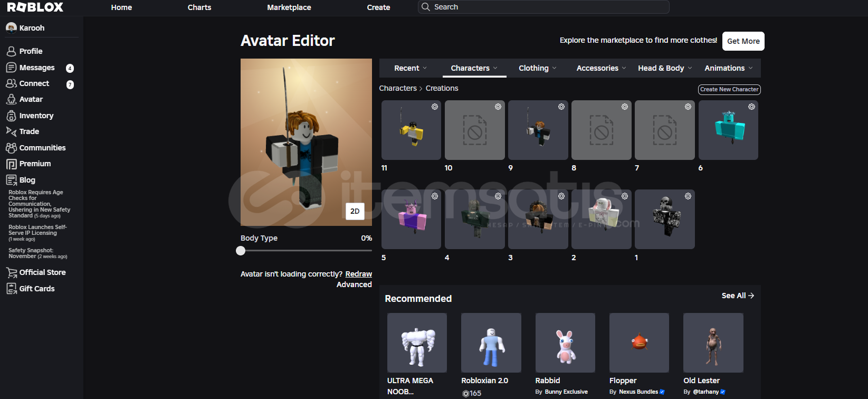Click the Communities sidebar icon

pos(11,148)
